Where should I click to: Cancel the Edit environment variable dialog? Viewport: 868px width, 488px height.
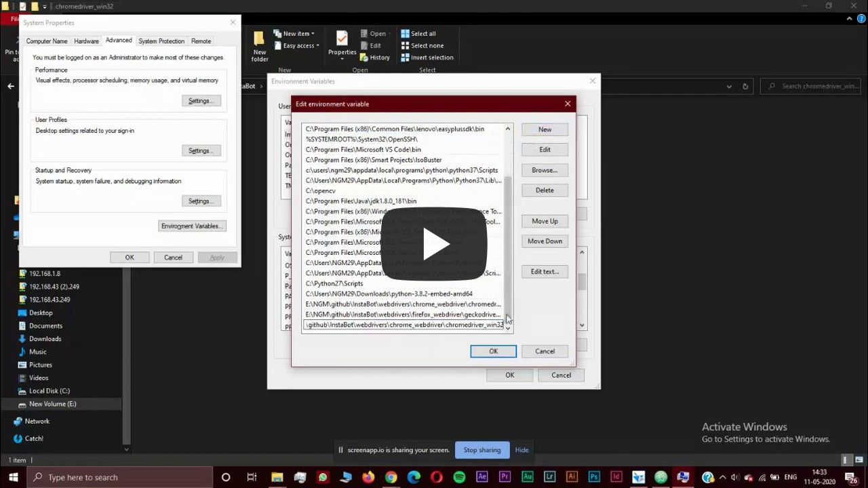point(545,351)
